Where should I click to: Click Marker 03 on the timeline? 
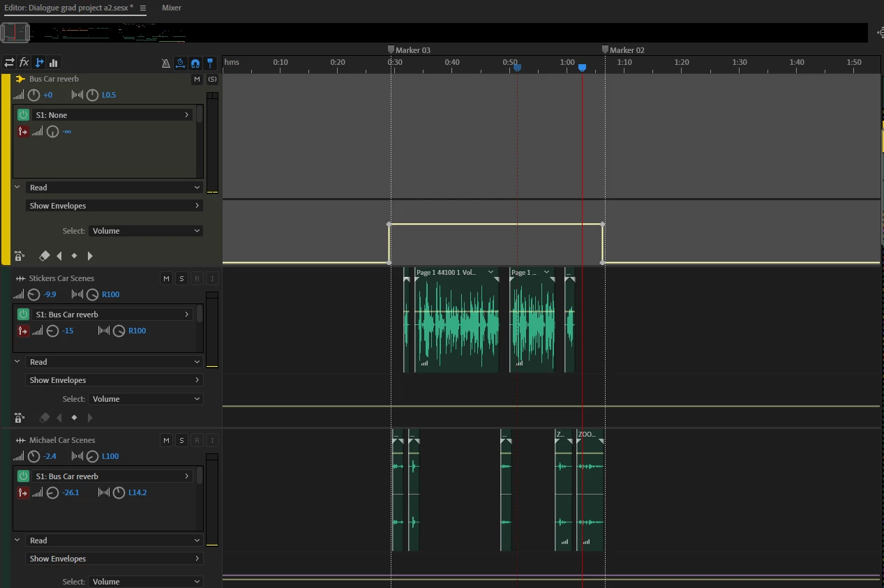click(409, 50)
